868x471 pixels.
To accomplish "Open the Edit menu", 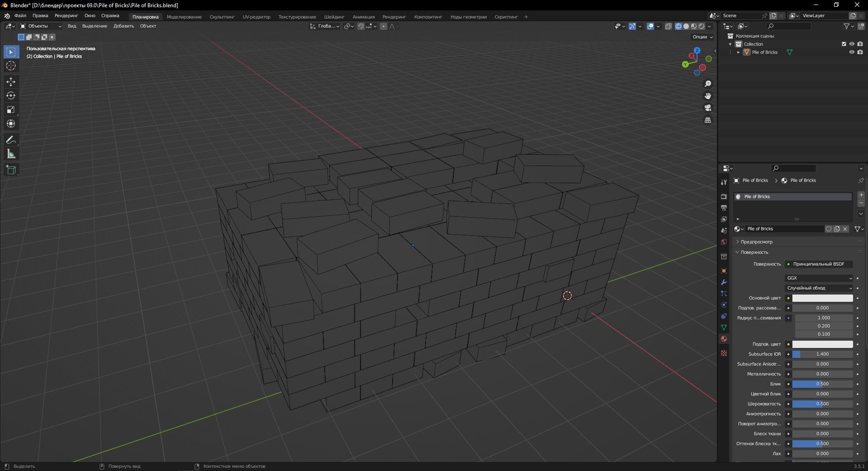I will pyautogui.click(x=40, y=16).
